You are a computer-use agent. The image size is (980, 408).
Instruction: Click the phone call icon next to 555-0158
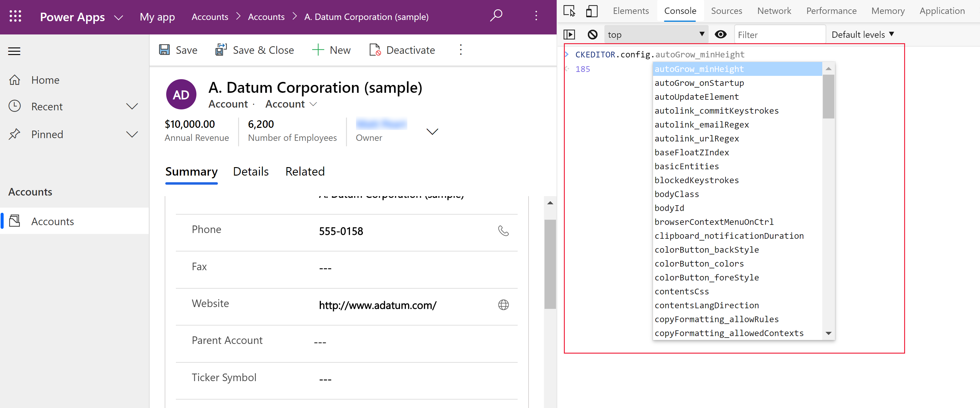coord(505,231)
